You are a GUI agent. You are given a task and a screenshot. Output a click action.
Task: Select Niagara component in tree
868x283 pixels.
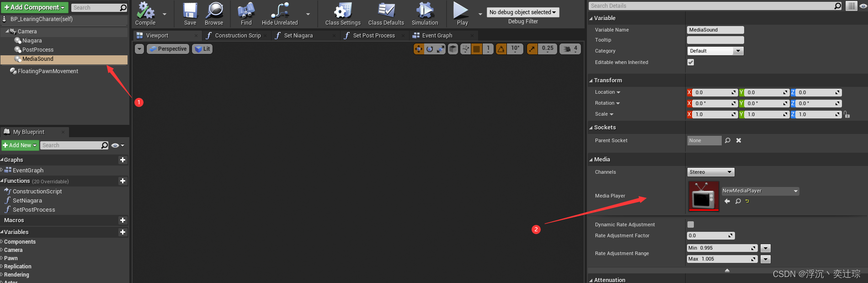click(x=32, y=41)
